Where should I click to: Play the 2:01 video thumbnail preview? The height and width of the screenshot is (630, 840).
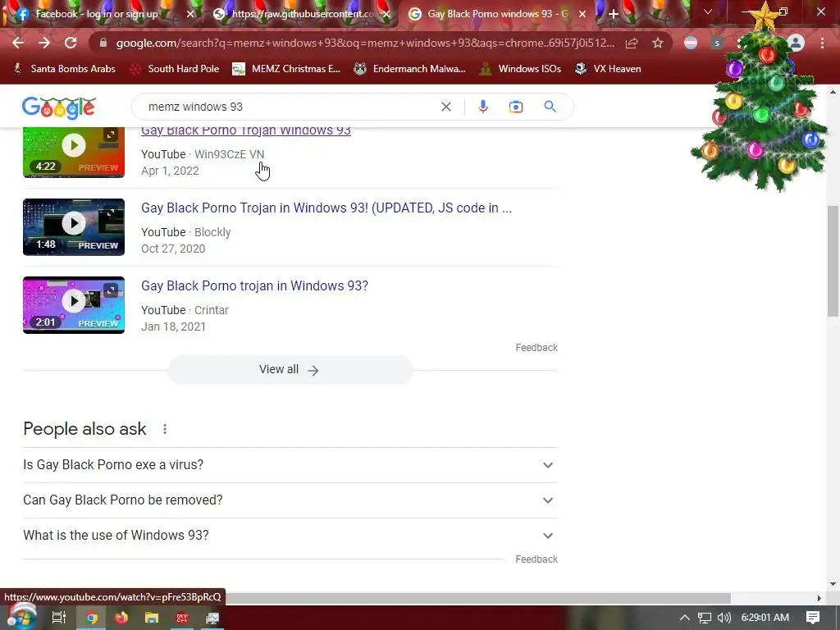74,305
